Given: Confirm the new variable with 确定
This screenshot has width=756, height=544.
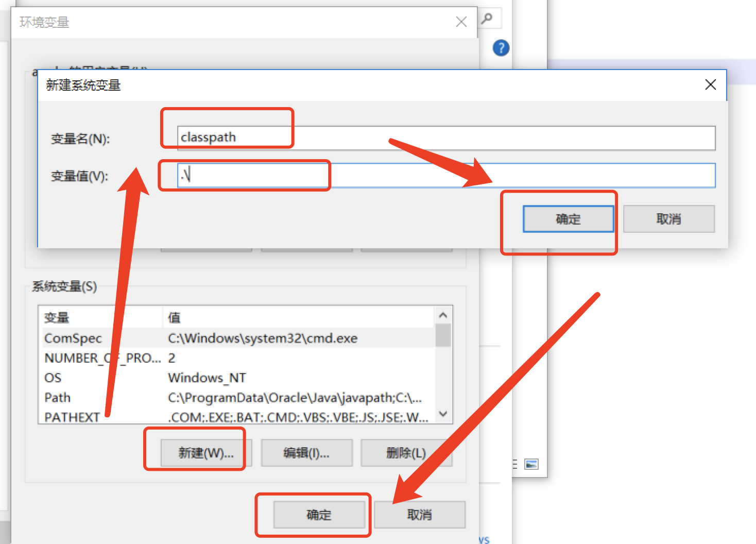Looking at the screenshot, I should click(x=568, y=218).
